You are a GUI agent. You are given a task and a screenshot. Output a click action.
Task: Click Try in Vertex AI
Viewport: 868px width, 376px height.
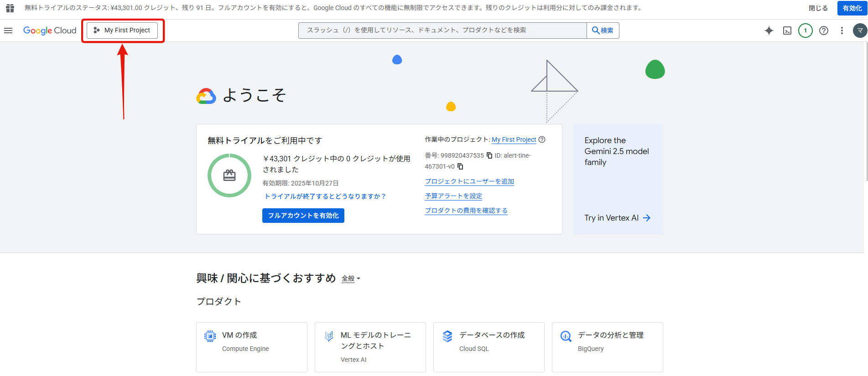611,218
